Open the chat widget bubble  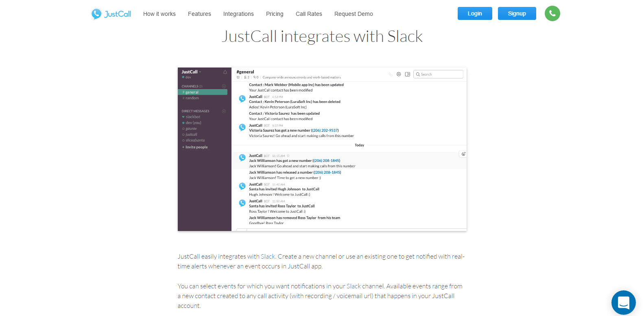[624, 303]
